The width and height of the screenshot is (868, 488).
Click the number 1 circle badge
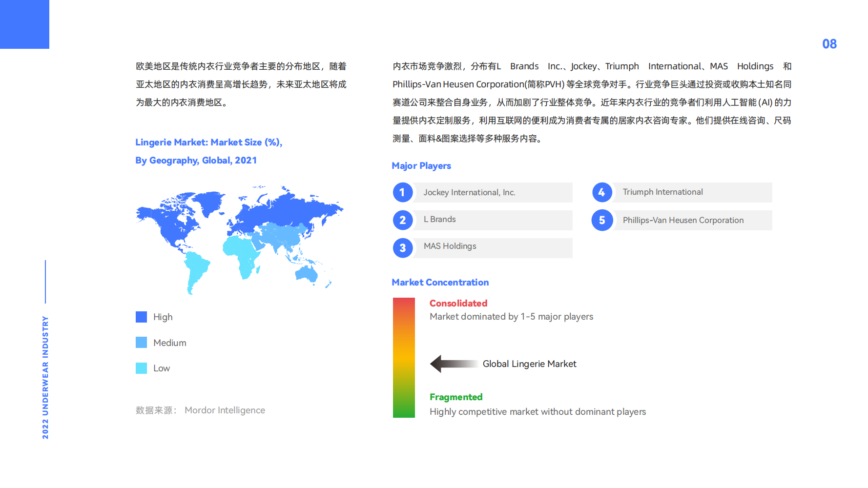pyautogui.click(x=403, y=192)
